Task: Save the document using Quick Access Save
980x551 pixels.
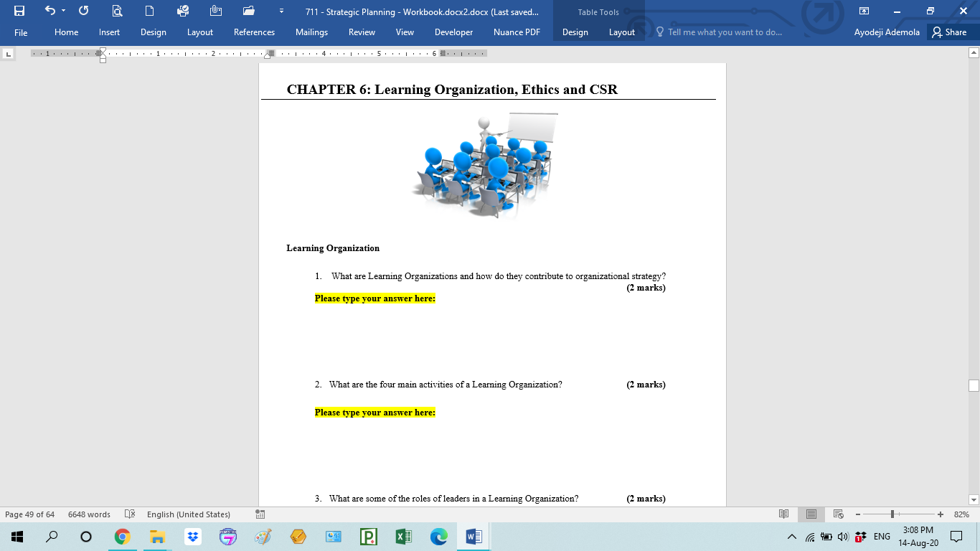Action: click(19, 11)
